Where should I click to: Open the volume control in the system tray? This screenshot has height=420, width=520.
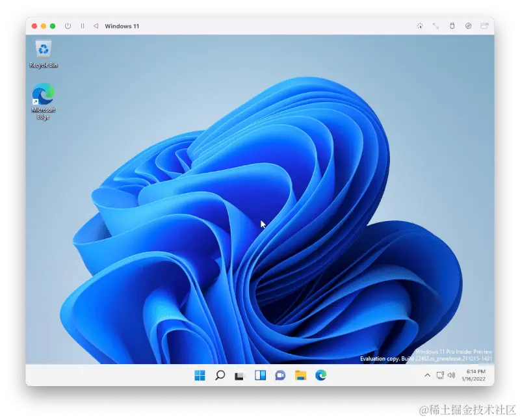point(451,375)
